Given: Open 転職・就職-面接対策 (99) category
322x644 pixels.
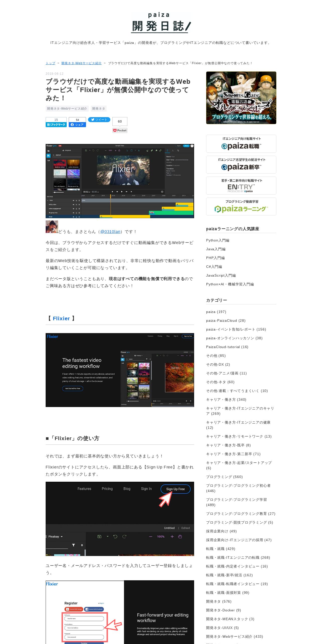Looking at the screenshot, I should coord(228,593).
